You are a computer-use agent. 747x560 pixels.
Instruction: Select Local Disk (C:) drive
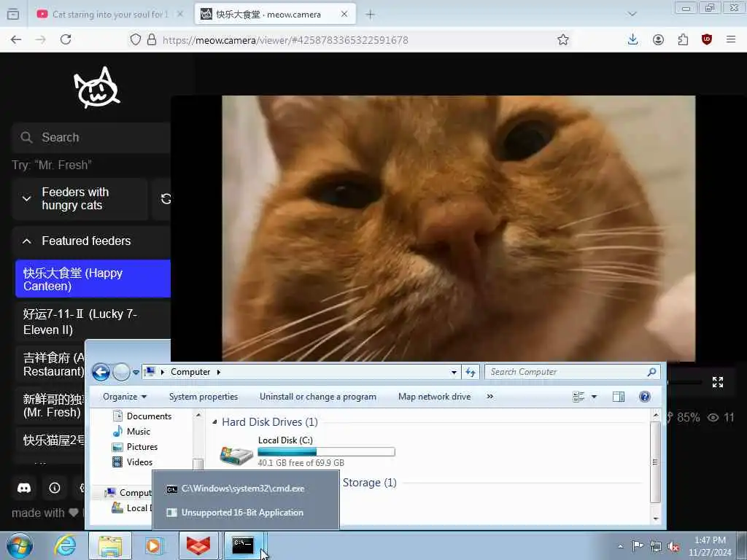(307, 451)
